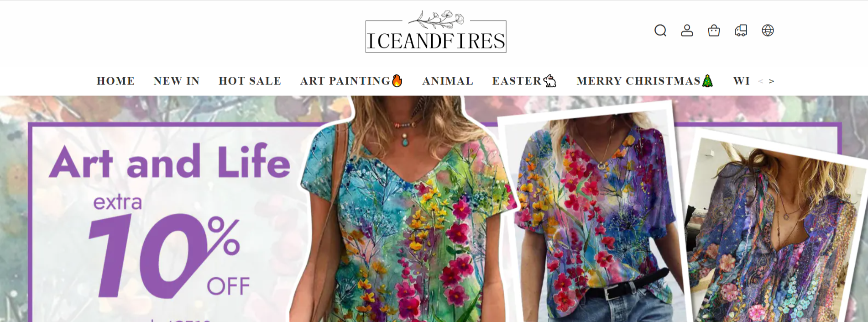Click the rabbit icon beside Easter

point(550,81)
